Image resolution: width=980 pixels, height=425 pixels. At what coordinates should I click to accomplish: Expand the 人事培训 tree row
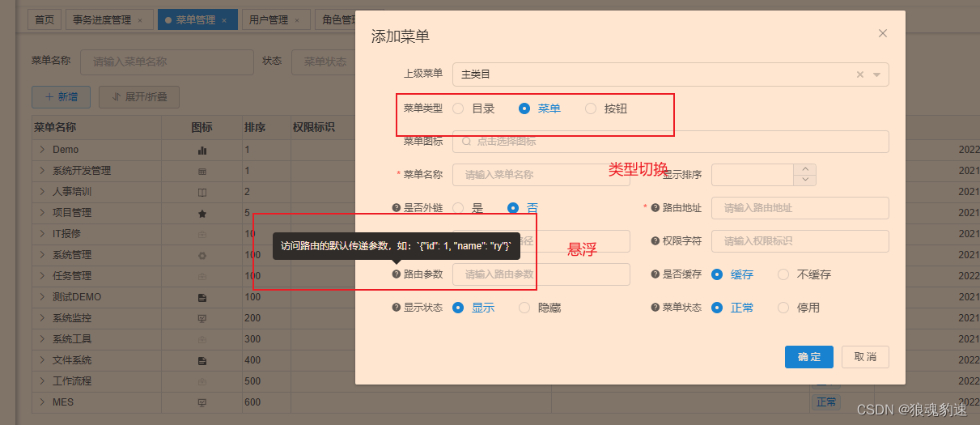42,192
